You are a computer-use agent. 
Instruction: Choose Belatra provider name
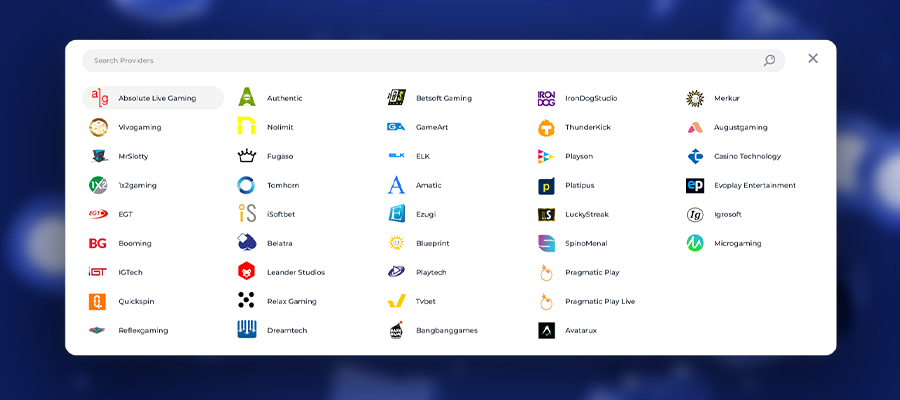280,243
